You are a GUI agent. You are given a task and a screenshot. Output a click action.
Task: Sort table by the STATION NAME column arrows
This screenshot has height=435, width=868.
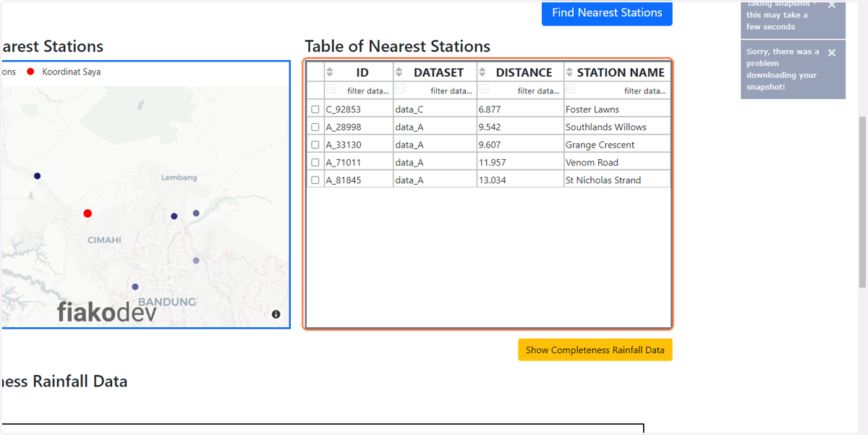[x=569, y=72]
